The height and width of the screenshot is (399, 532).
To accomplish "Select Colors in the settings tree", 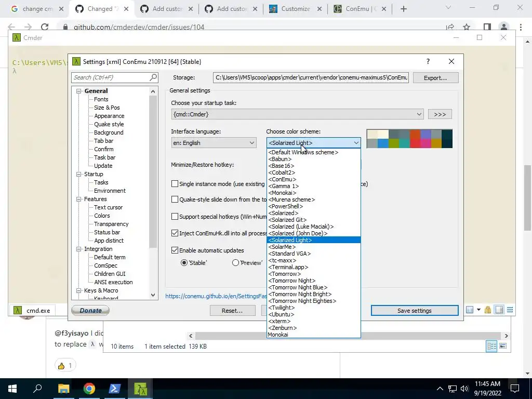I will click(102, 216).
